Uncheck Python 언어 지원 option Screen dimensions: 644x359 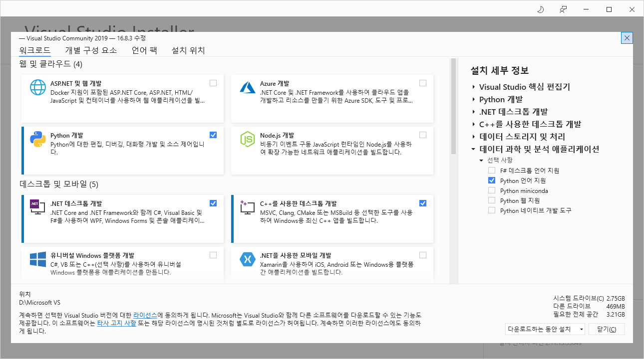point(492,180)
